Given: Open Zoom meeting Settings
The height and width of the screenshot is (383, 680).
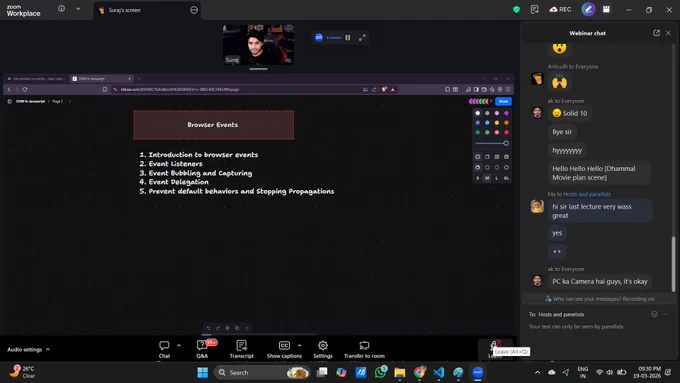Looking at the screenshot, I should (323, 349).
